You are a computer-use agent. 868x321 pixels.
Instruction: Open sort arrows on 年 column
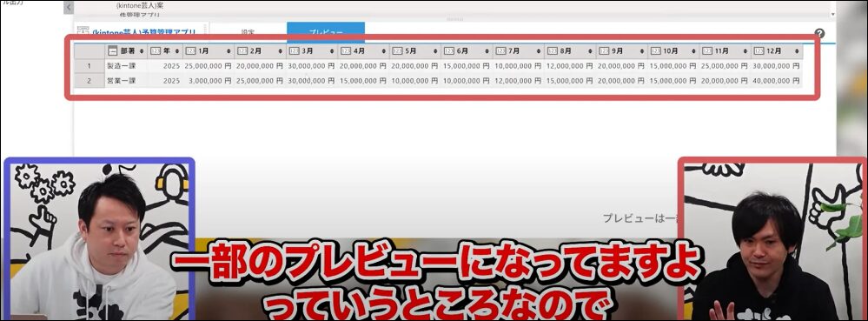click(177, 51)
